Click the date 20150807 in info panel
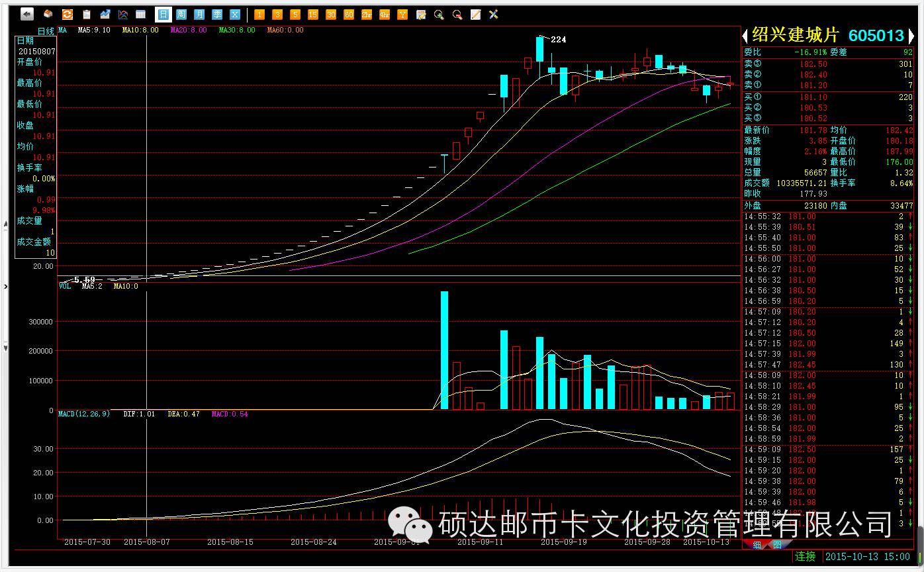This screenshot has height=572, width=924. [37, 51]
